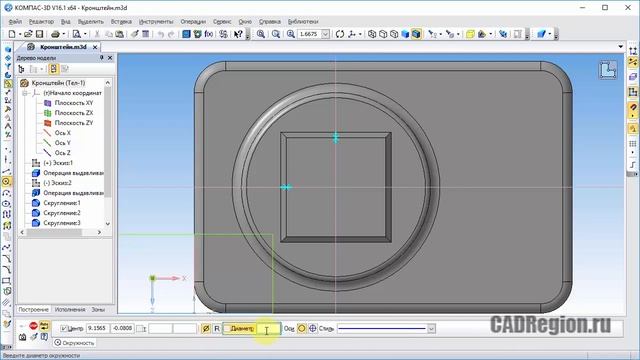Image resolution: width=640 pixels, height=360 pixels.
Task: Select the Arc tool in the left toolbar
Action: tap(7, 193)
